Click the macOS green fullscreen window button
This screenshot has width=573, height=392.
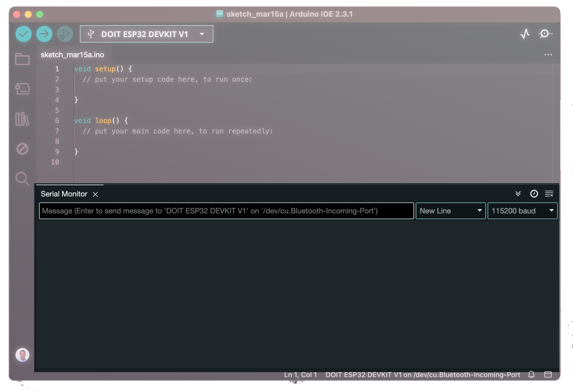tap(40, 14)
